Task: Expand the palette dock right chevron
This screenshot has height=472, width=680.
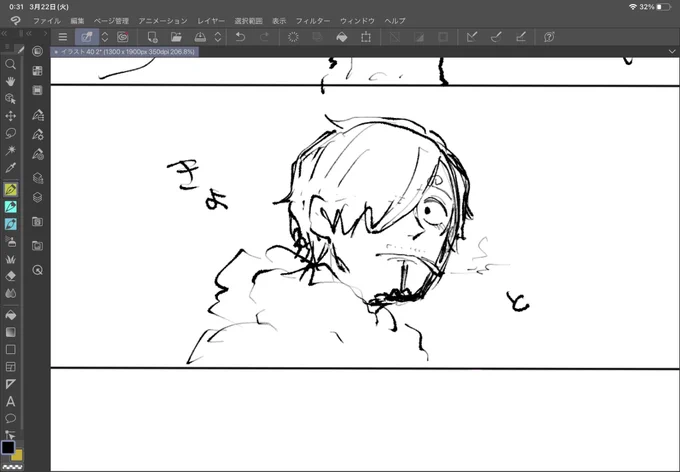Action: 45,33
